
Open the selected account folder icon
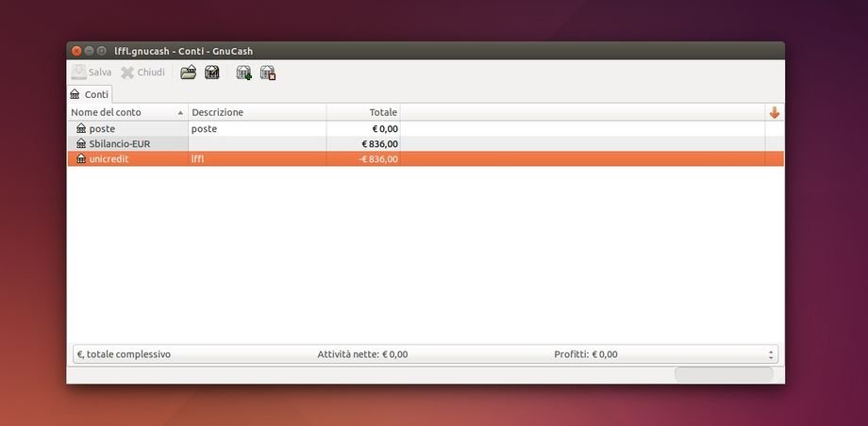click(189, 73)
